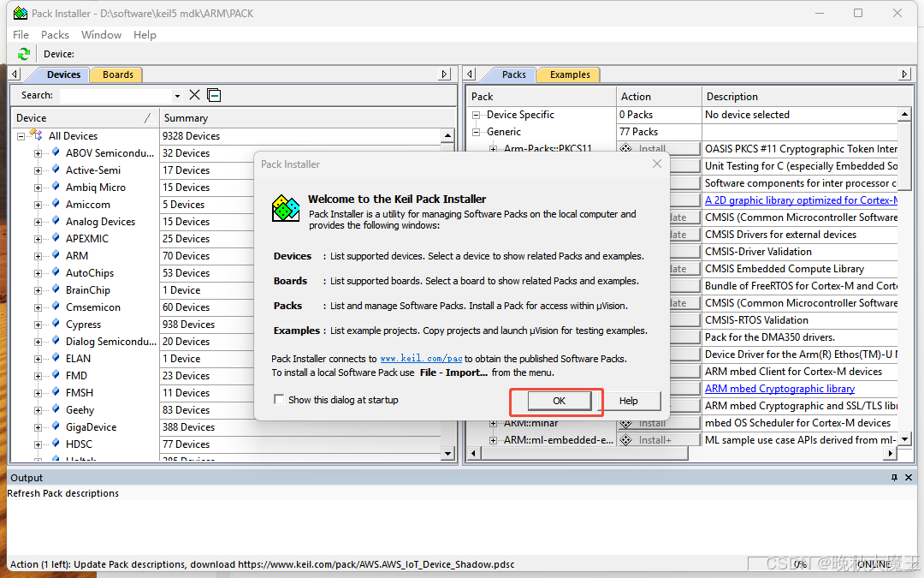Open the Packs menu

(x=55, y=35)
